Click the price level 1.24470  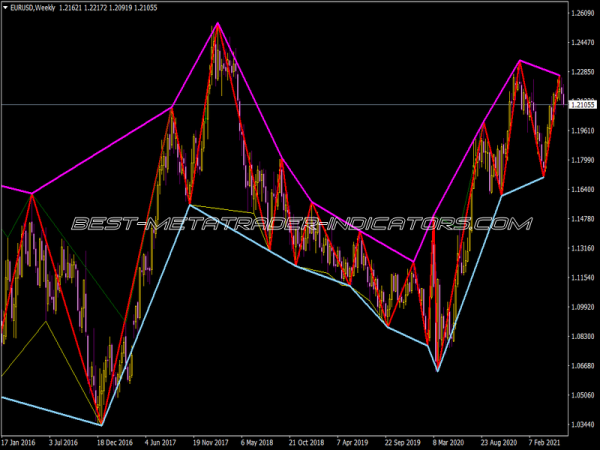point(583,42)
